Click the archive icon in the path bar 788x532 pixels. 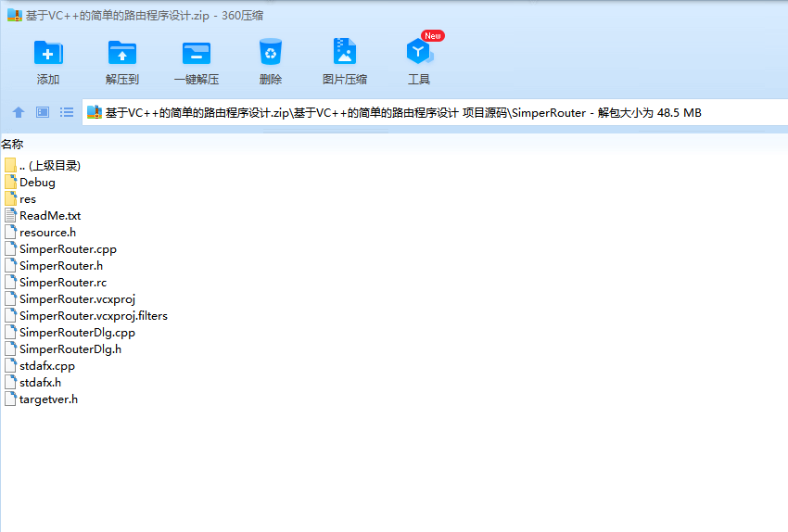pos(95,112)
